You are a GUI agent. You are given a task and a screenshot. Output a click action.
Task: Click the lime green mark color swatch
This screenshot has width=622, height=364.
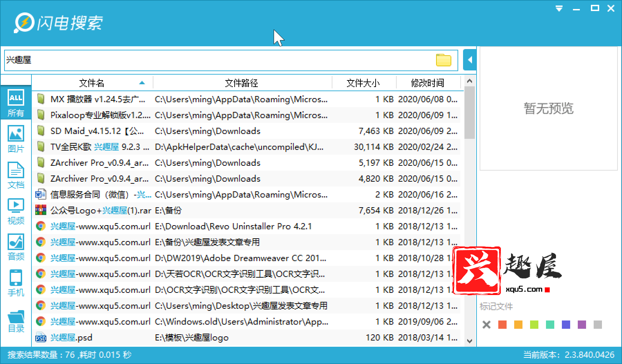(534, 324)
